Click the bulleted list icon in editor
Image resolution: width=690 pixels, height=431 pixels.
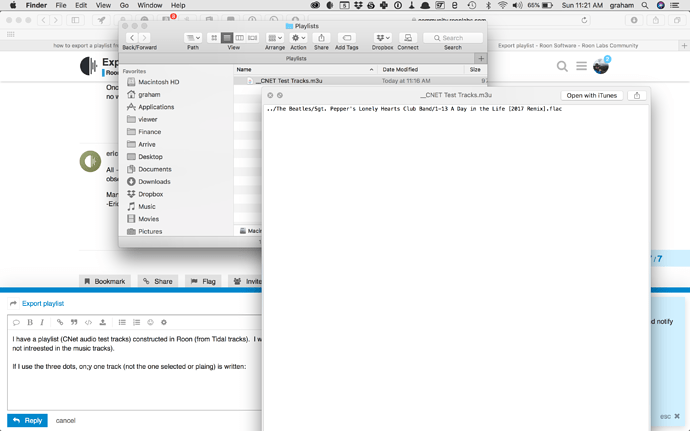[x=122, y=322]
